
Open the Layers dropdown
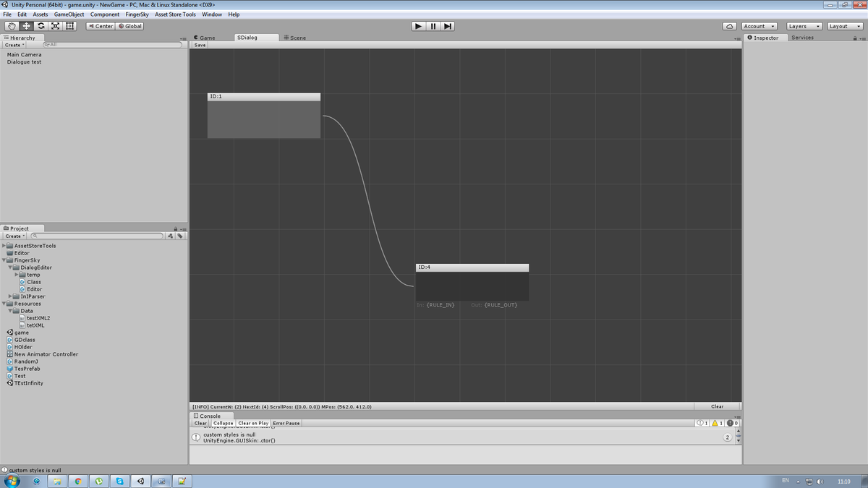coord(803,26)
